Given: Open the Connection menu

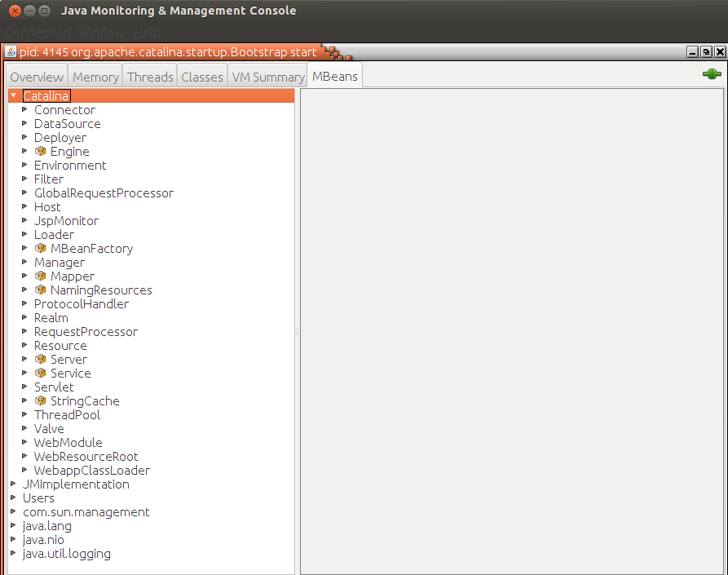Looking at the screenshot, I should 38,33.
